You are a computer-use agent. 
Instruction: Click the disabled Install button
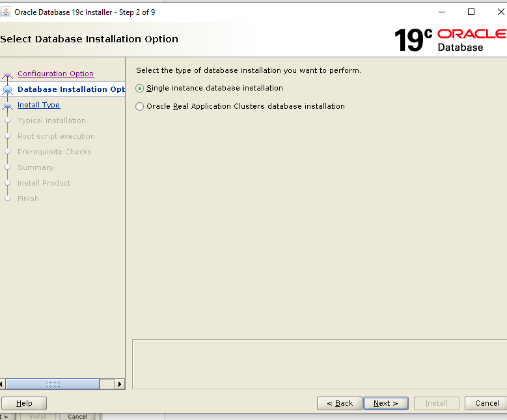coord(437,403)
